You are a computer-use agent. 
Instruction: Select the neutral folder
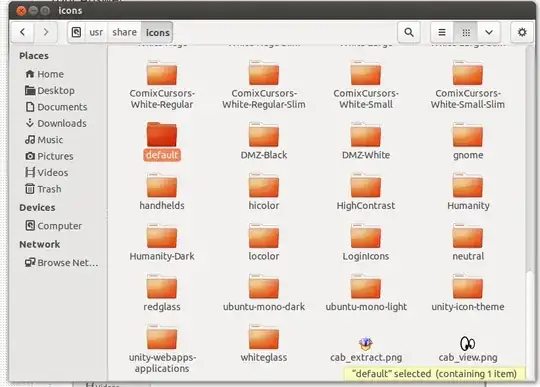pos(468,242)
